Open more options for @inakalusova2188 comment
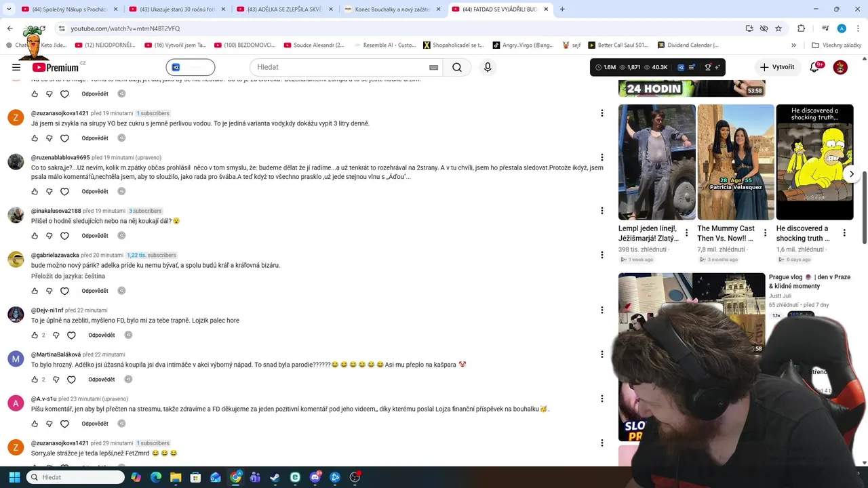This screenshot has height=488, width=868. (601, 211)
